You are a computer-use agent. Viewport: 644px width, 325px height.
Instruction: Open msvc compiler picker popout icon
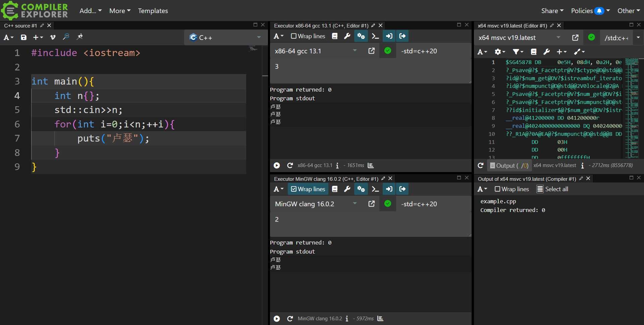point(575,38)
